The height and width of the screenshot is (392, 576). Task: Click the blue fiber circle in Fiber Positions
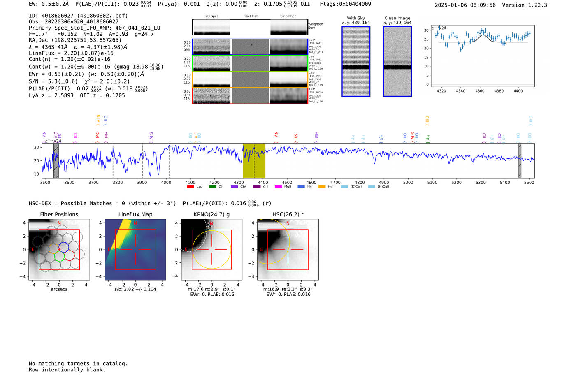click(64, 248)
